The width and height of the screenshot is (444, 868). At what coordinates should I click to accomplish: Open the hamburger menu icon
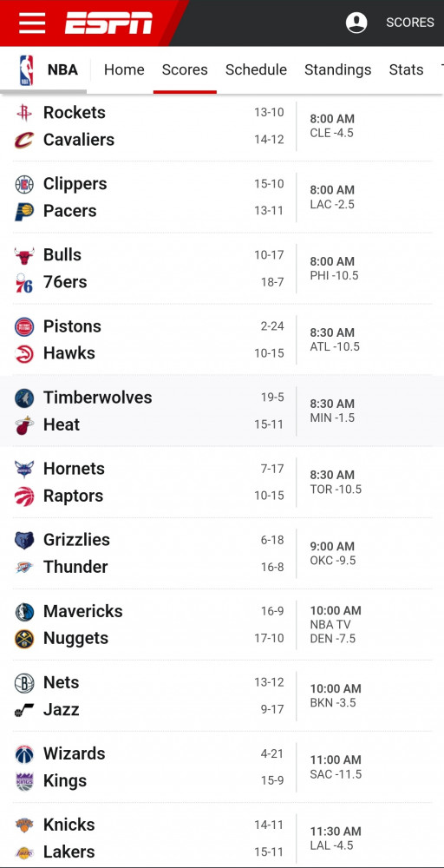(32, 23)
